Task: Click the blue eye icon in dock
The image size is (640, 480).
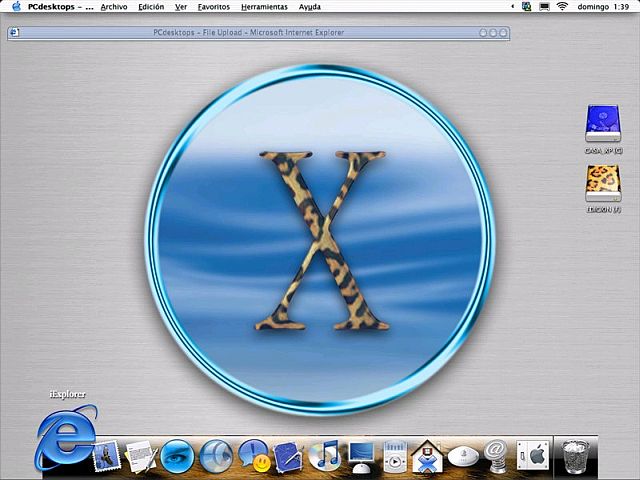Action: tap(177, 456)
